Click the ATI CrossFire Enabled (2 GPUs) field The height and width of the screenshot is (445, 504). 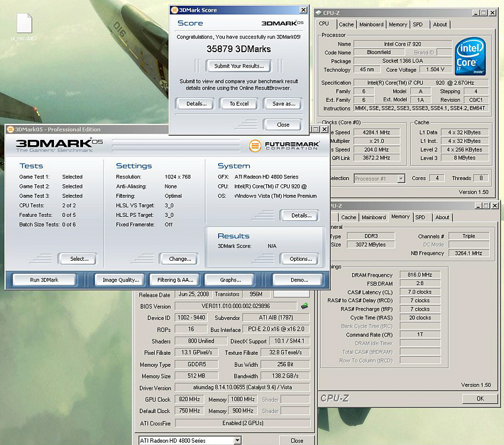(243, 423)
